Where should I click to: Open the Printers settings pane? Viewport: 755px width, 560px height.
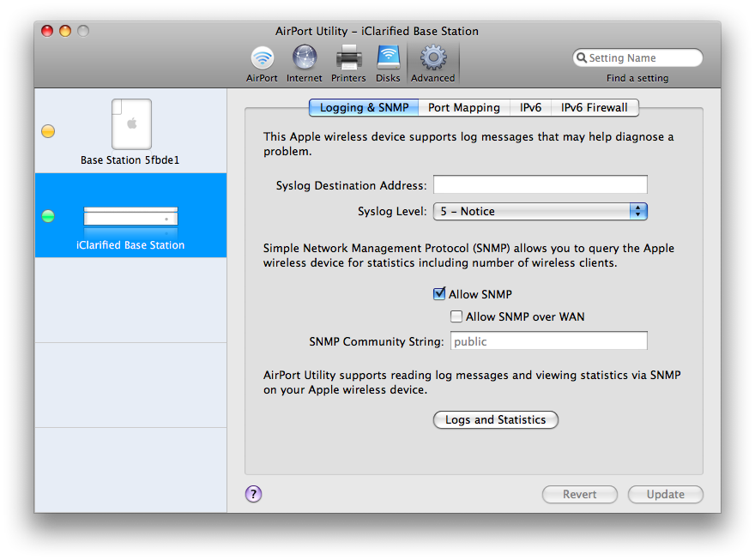click(348, 63)
